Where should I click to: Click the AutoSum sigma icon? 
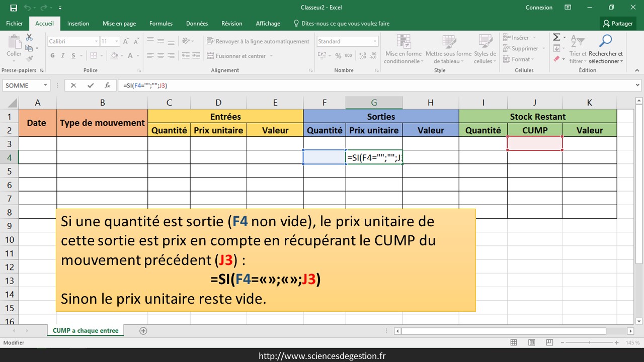click(x=556, y=38)
